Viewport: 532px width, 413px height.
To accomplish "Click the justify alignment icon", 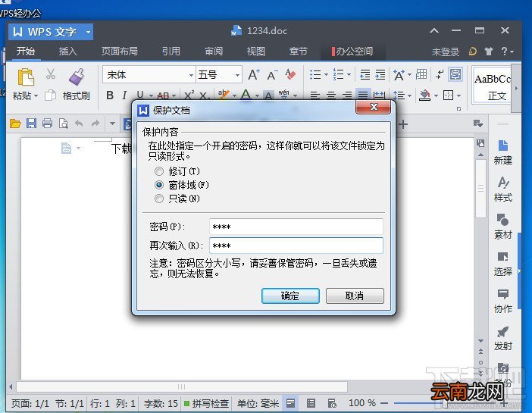I will tap(363, 95).
